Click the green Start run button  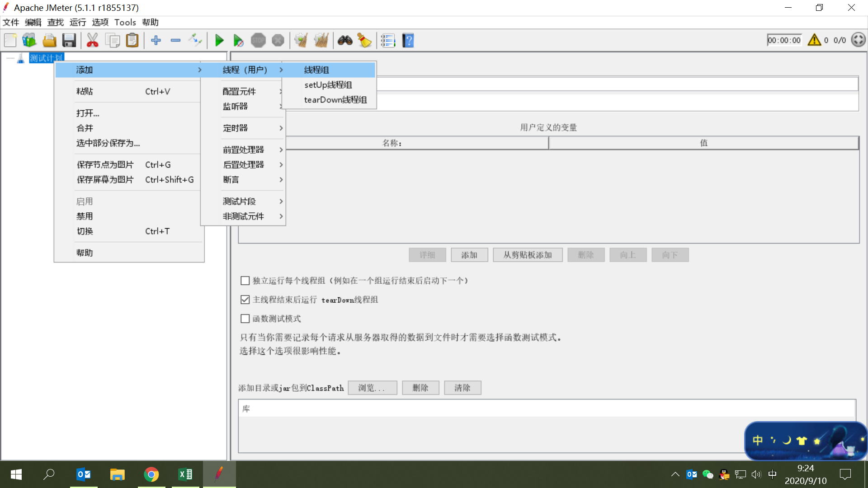point(219,41)
